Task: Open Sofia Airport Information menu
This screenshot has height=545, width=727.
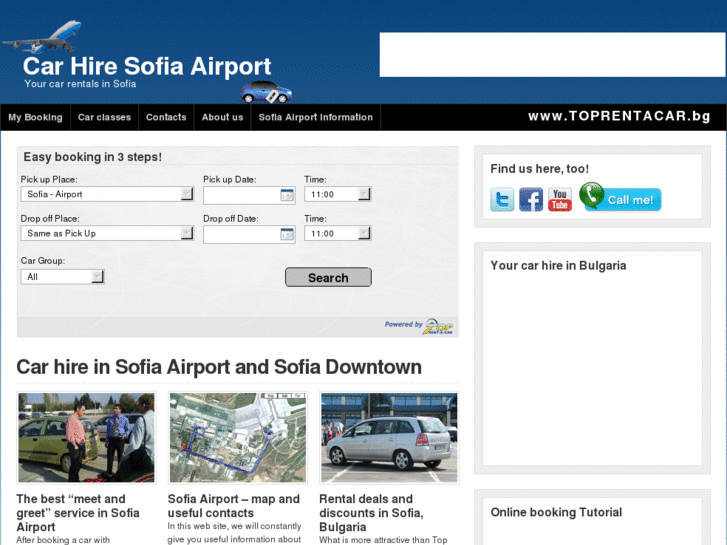Action: [x=316, y=117]
